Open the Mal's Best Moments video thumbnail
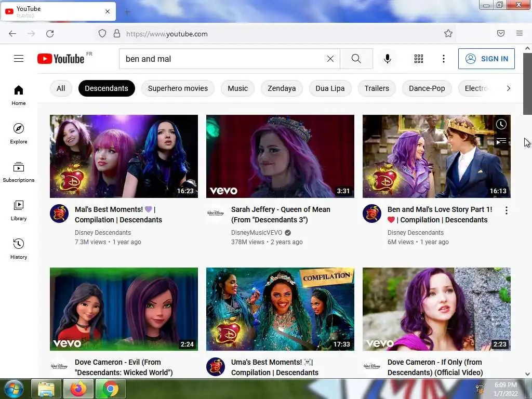The image size is (532, 399). [x=124, y=156]
